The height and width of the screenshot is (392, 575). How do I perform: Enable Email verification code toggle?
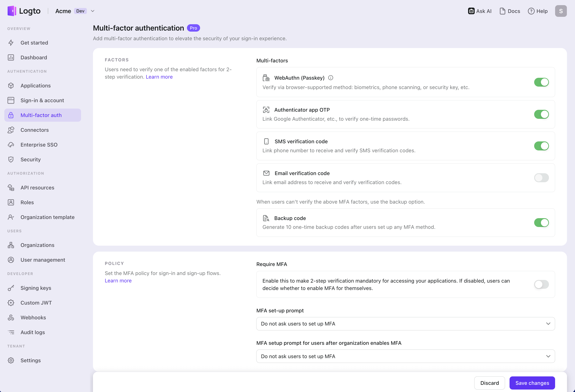click(541, 178)
